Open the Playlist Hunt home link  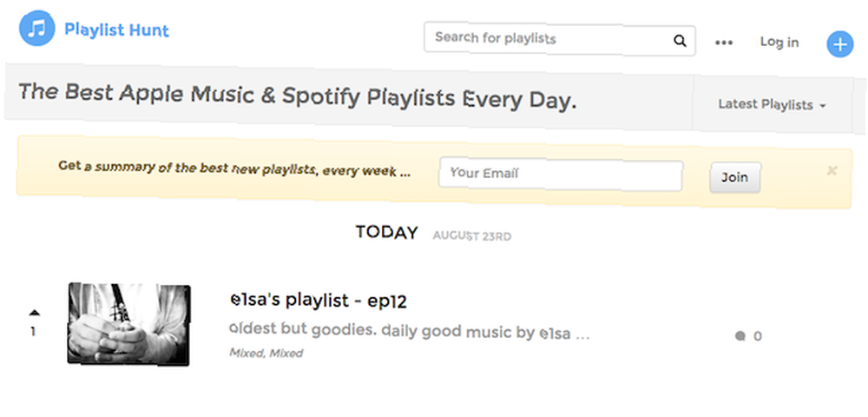[x=117, y=30]
